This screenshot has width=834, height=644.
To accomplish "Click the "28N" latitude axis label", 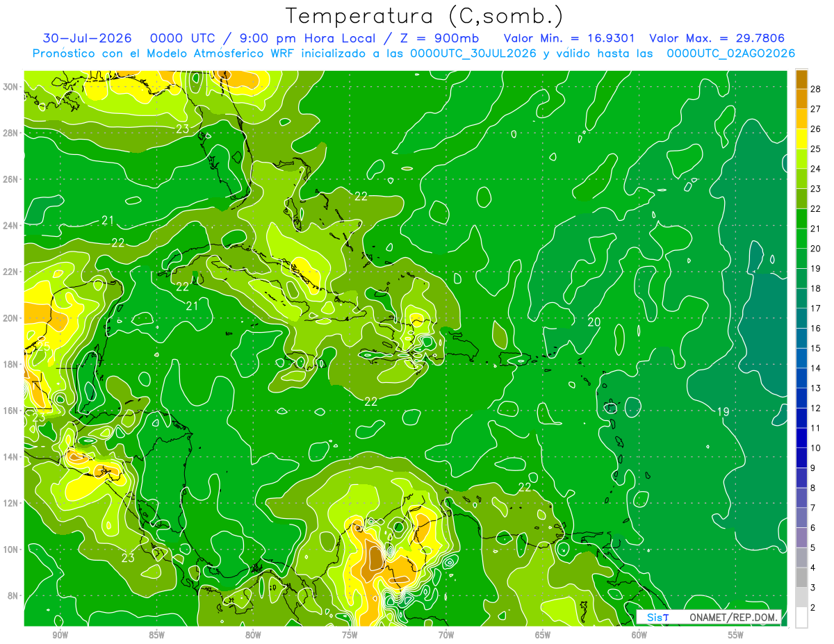I will point(12,133).
